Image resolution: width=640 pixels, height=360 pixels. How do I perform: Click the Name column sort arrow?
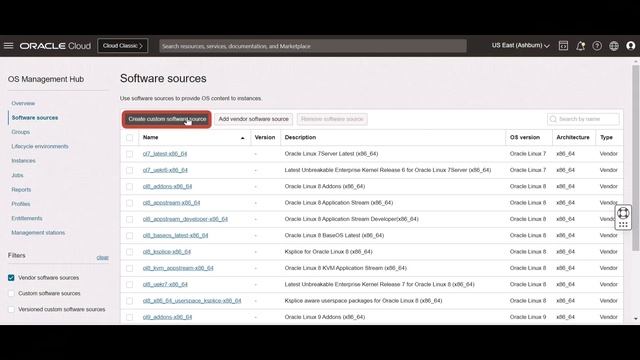click(242, 138)
